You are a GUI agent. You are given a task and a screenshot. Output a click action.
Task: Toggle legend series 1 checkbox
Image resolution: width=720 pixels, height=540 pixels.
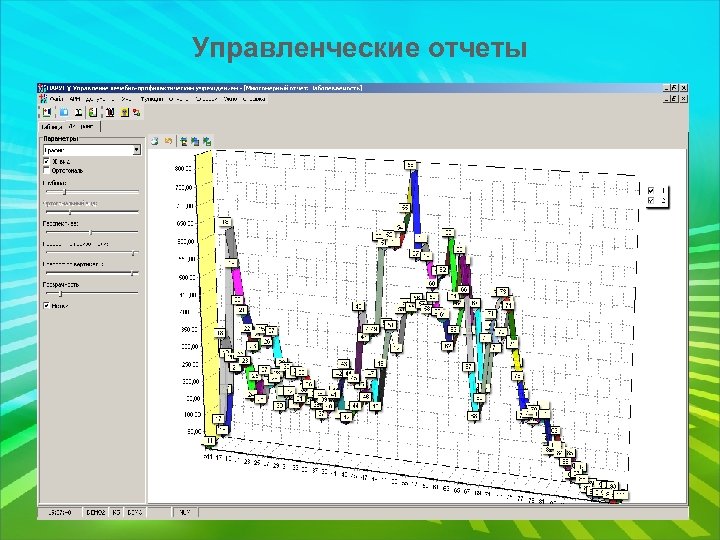click(651, 191)
